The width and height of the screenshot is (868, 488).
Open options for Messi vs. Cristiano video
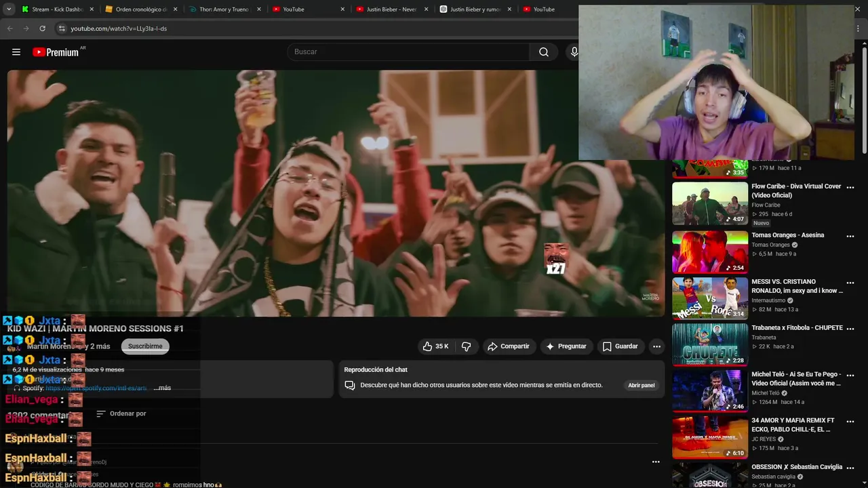(850, 283)
